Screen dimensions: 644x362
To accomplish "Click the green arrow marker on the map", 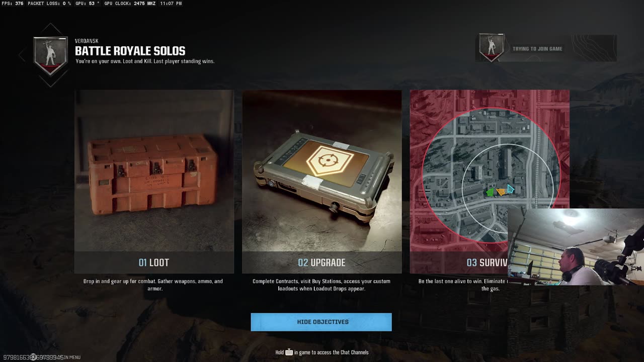I will 490,192.
